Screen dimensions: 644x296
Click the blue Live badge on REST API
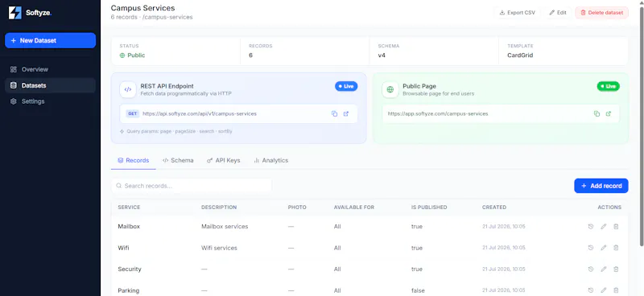(346, 86)
